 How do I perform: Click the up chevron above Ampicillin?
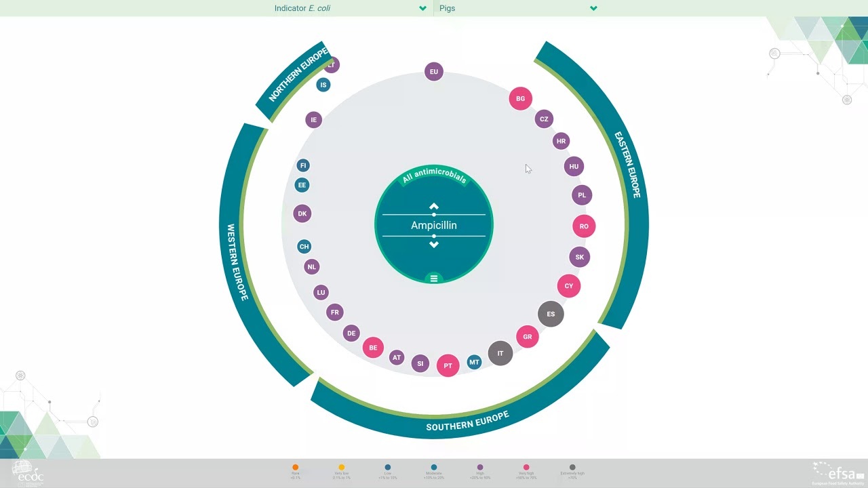[x=434, y=206]
